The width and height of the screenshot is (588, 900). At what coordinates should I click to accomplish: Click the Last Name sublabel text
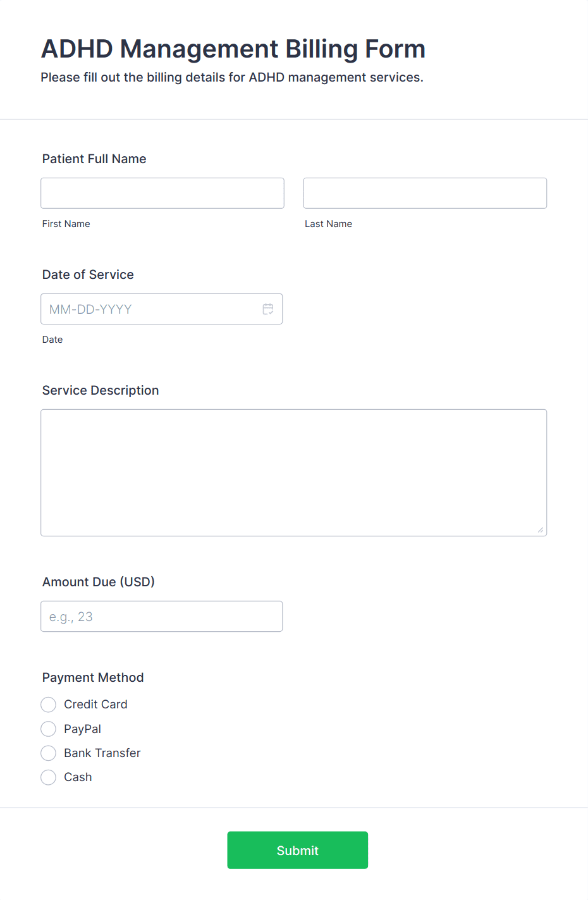(328, 224)
